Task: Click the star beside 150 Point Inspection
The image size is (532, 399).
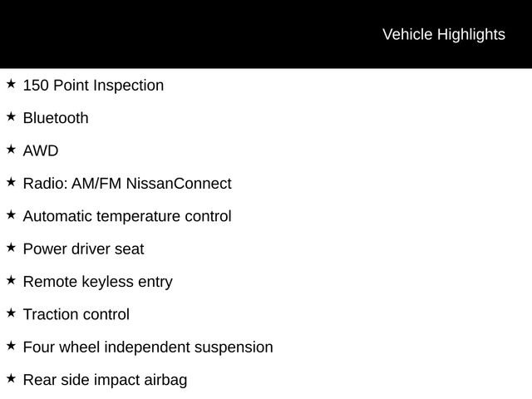Action: pos(11,84)
